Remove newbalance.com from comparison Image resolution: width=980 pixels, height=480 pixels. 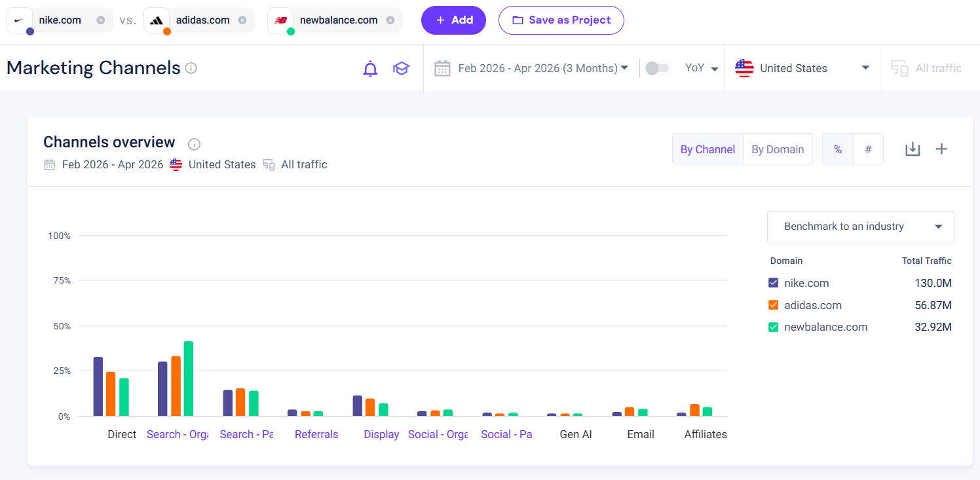[x=390, y=20]
